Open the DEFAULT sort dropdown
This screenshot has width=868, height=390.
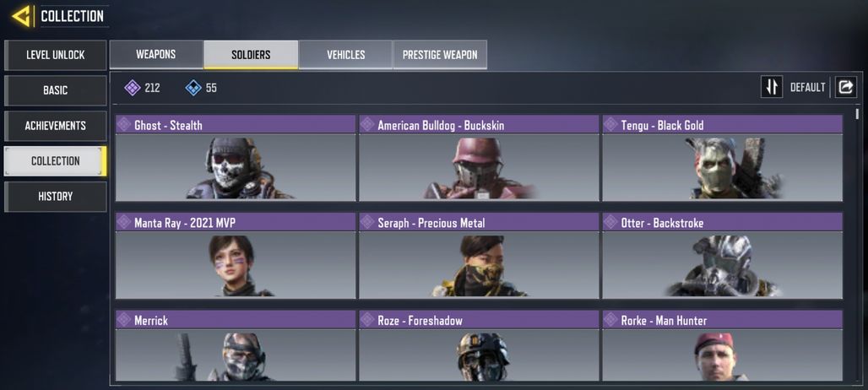807,88
